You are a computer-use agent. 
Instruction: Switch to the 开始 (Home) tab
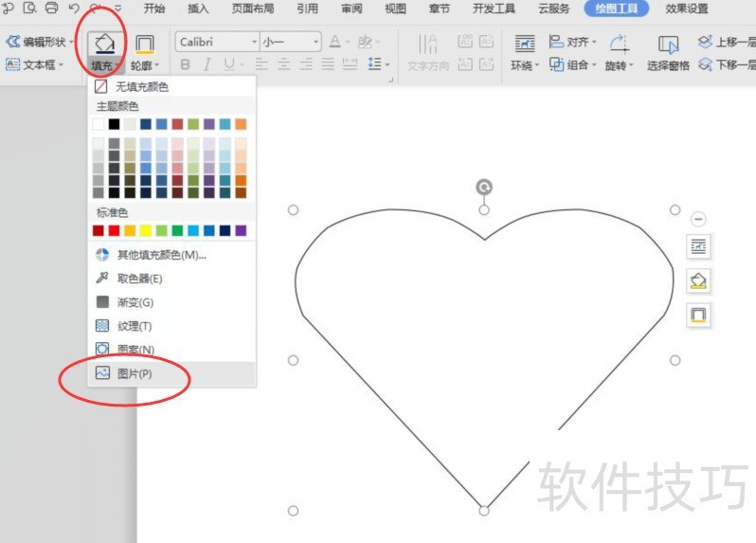pos(154,9)
